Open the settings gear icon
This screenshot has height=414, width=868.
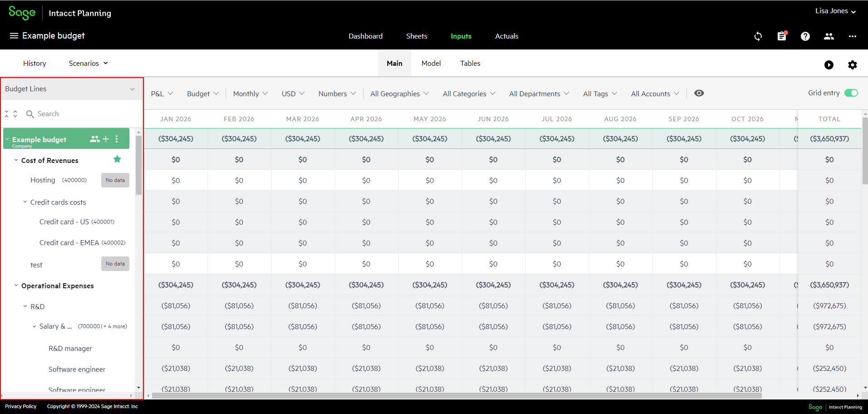[853, 65]
